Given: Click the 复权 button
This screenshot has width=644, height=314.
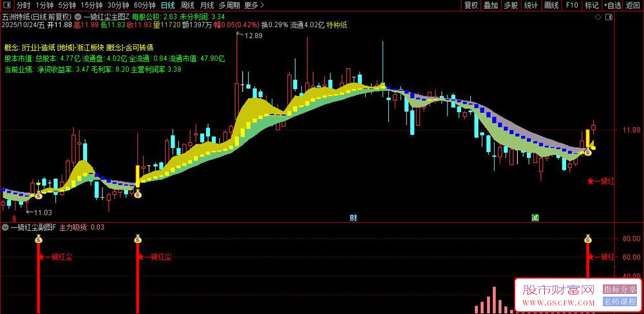Looking at the screenshot, I should (x=471, y=5).
